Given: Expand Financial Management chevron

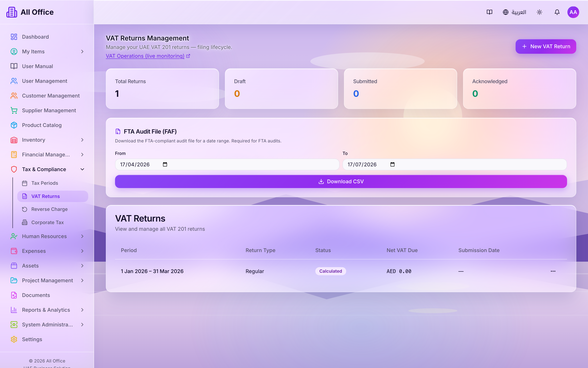Looking at the screenshot, I should (x=82, y=155).
